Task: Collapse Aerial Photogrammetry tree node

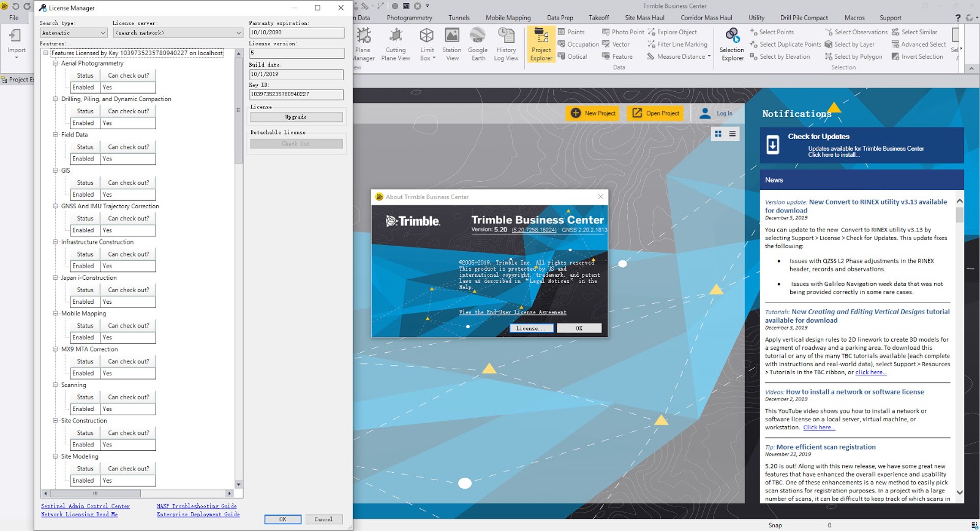Action: 55,63
